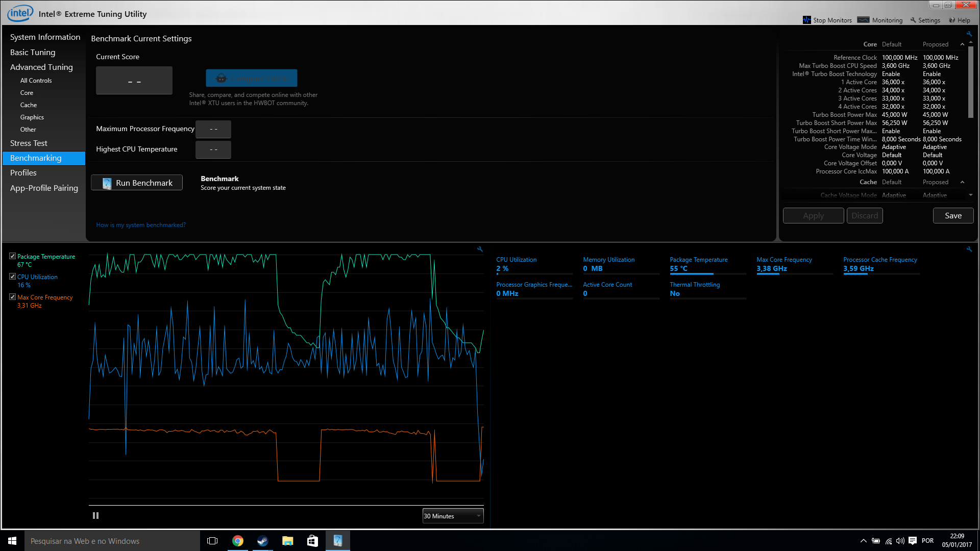Screen dimensions: 980x551
Task: Toggle the CPU Utilization graph checkbox
Action: tap(13, 277)
